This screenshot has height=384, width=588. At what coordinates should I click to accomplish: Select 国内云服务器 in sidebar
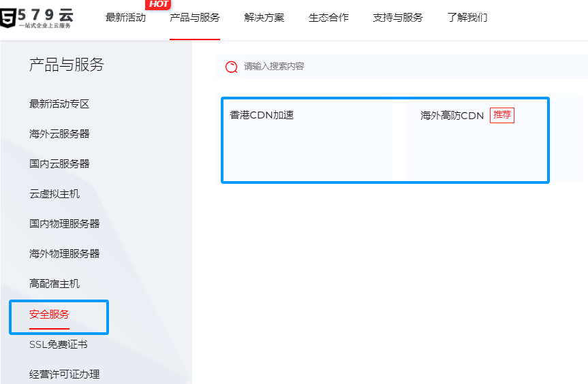coord(59,164)
